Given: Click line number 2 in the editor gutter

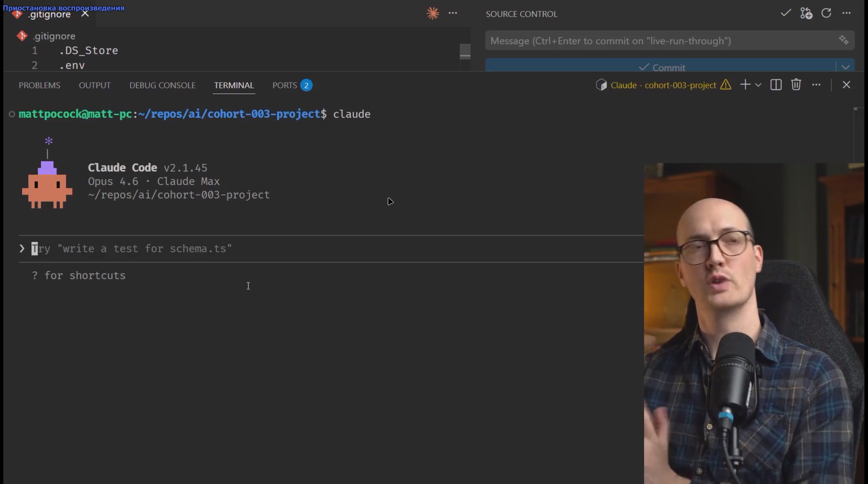Looking at the screenshot, I should 34,65.
